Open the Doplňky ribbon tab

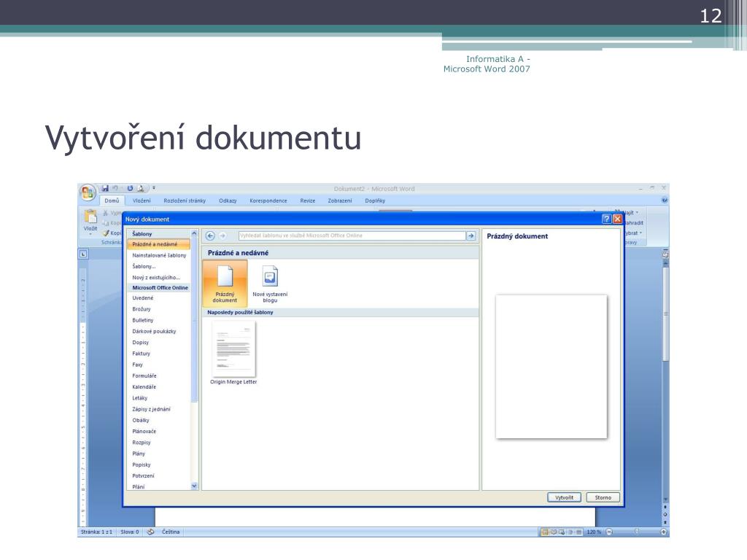point(375,201)
